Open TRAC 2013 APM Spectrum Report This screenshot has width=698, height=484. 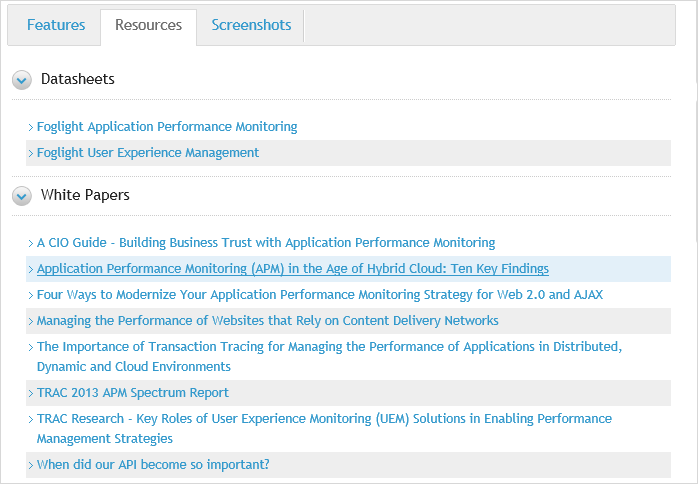(133, 393)
